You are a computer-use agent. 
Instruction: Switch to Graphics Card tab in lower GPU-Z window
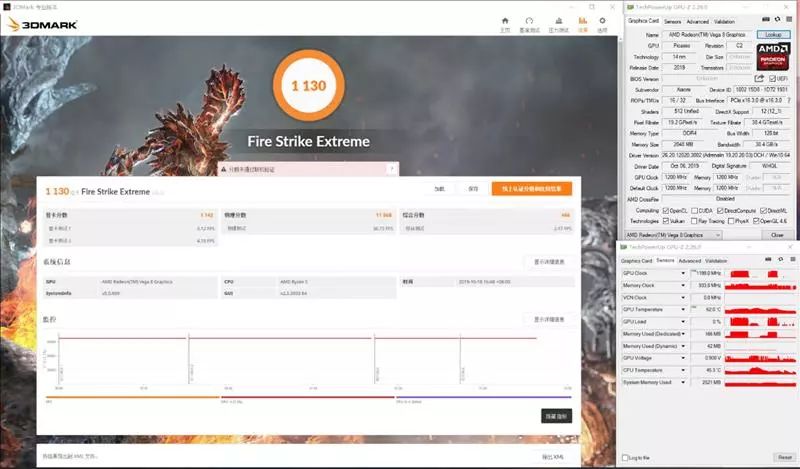click(636, 261)
